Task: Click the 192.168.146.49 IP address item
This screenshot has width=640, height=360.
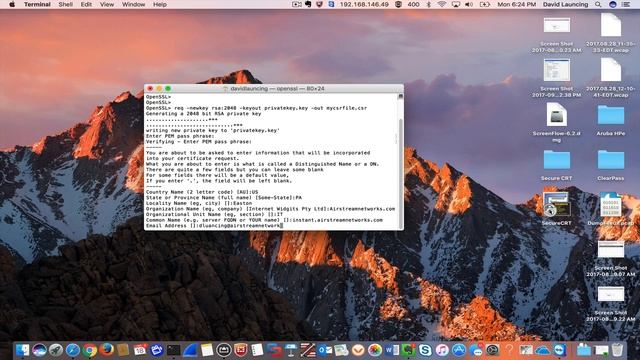Action: (364, 4)
